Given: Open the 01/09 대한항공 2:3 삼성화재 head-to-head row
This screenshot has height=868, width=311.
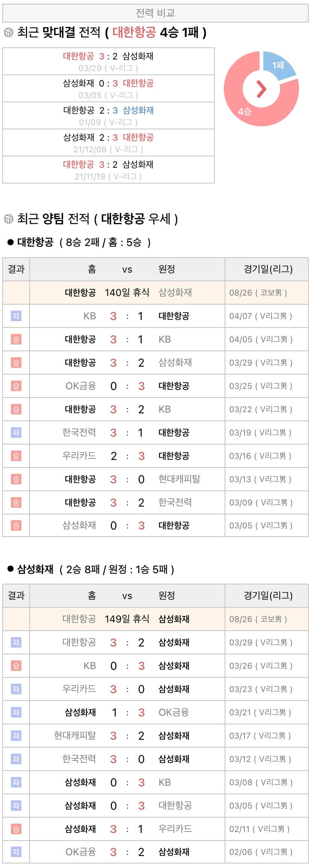Looking at the screenshot, I should point(108,116).
